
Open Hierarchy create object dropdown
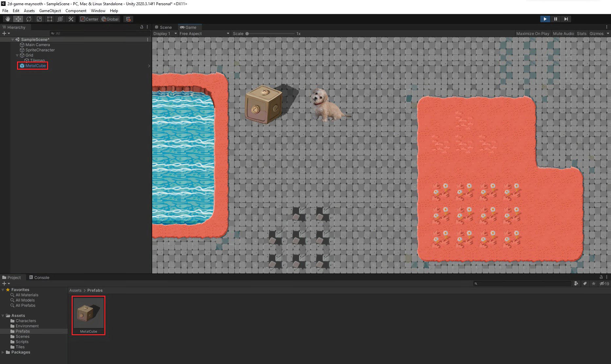6,33
